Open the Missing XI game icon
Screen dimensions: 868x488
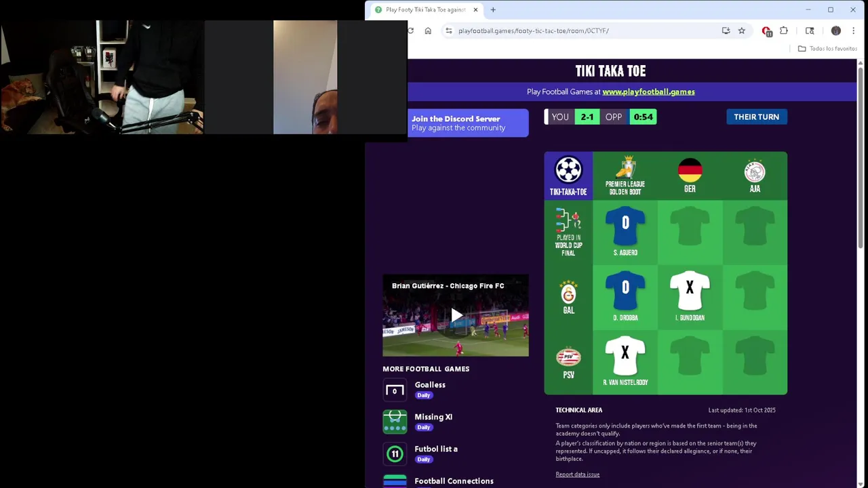395,422
